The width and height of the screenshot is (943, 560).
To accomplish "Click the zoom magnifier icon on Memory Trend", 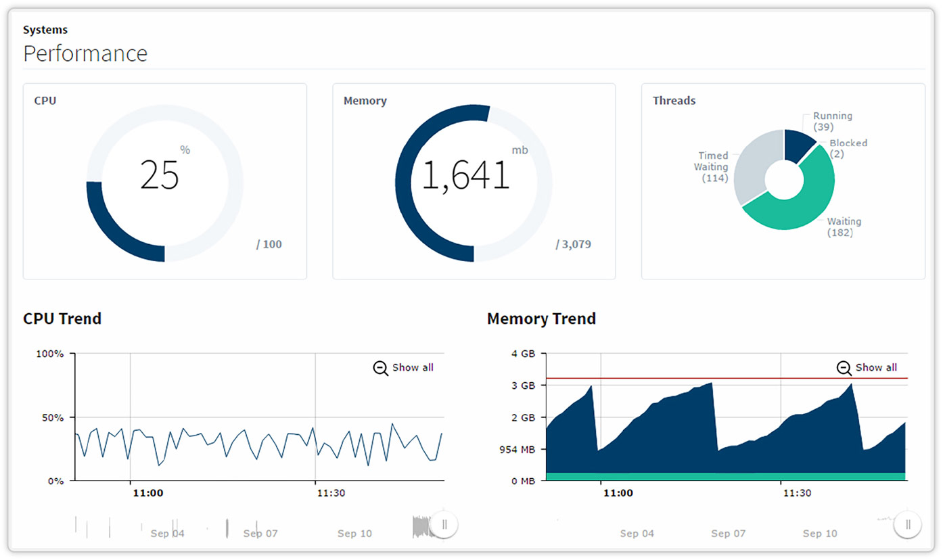I will (844, 368).
